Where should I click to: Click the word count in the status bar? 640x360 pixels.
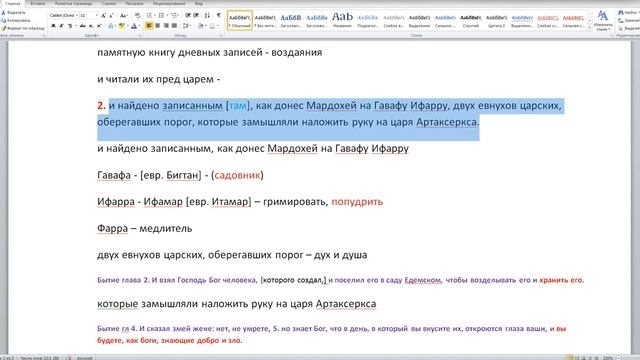(x=39, y=358)
